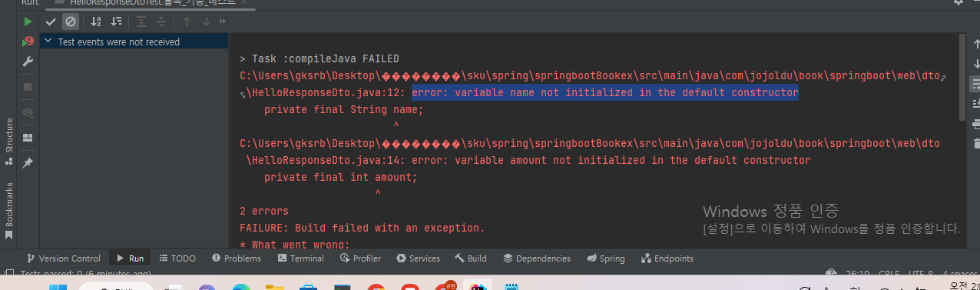The image size is (980, 290).
Task: Sort test results alphabetically
Action: (x=96, y=22)
